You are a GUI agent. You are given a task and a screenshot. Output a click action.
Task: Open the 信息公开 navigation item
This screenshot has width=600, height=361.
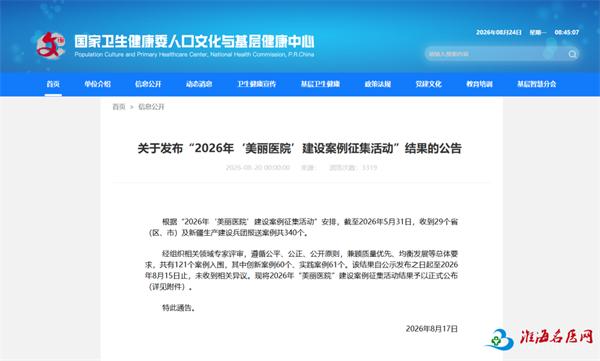pyautogui.click(x=148, y=84)
